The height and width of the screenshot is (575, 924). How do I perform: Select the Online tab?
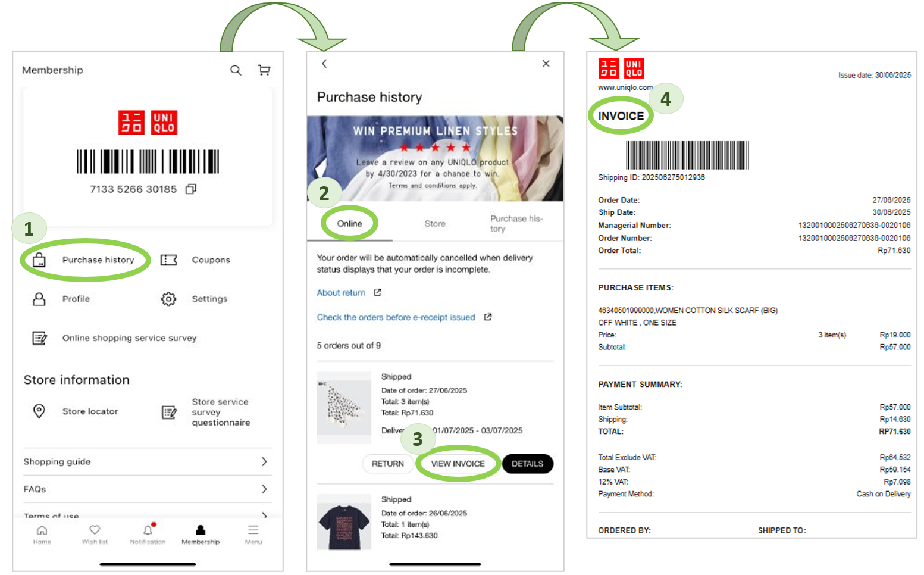(x=349, y=224)
